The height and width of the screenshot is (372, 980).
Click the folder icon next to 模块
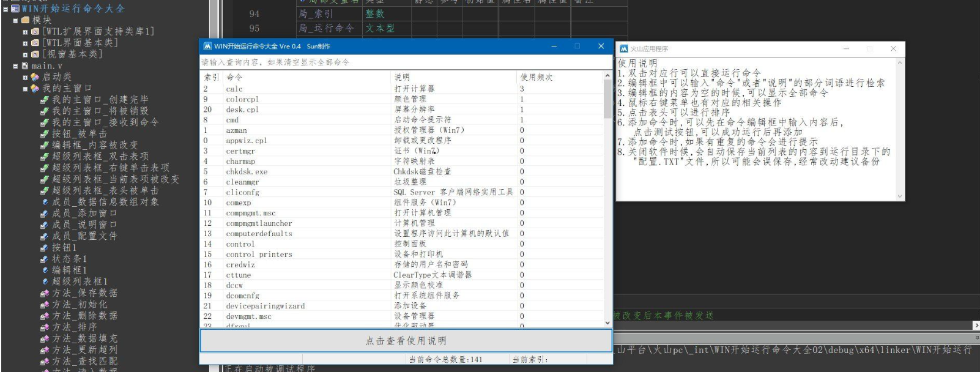[x=25, y=20]
